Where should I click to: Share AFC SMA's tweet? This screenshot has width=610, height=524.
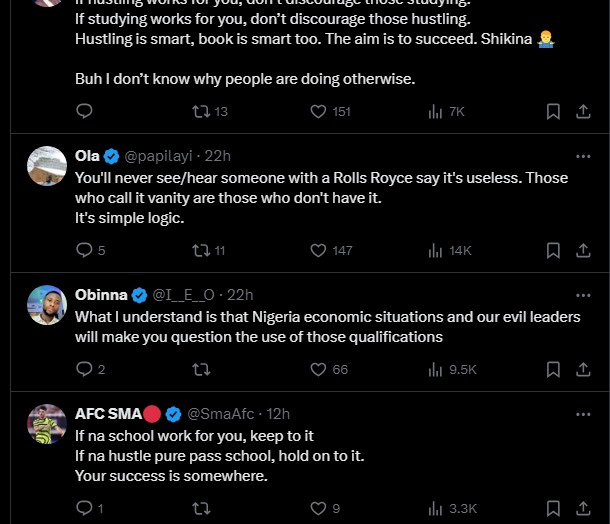(583, 508)
